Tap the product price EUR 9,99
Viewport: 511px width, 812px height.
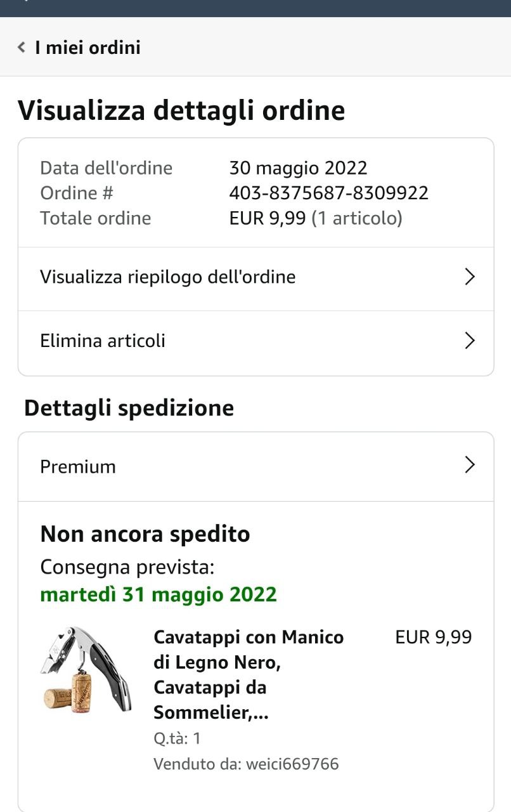[434, 637]
